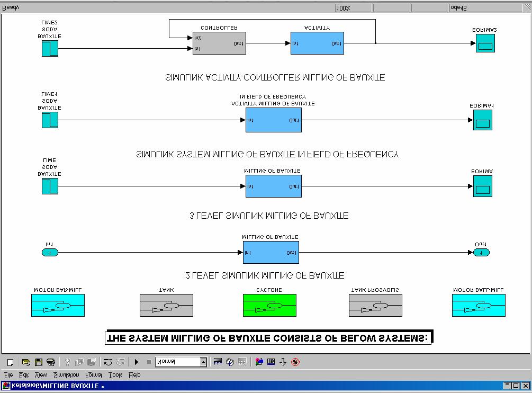Click the Update Diagram toolbar icon
This screenshot has width=532, height=393.
coord(230,362)
